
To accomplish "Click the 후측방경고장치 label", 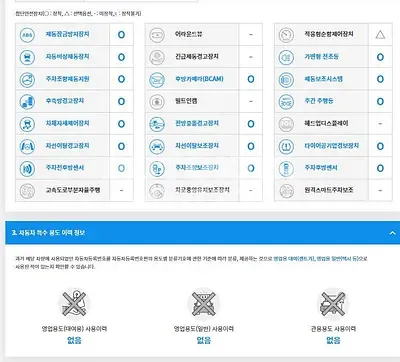I will tap(65, 101).
